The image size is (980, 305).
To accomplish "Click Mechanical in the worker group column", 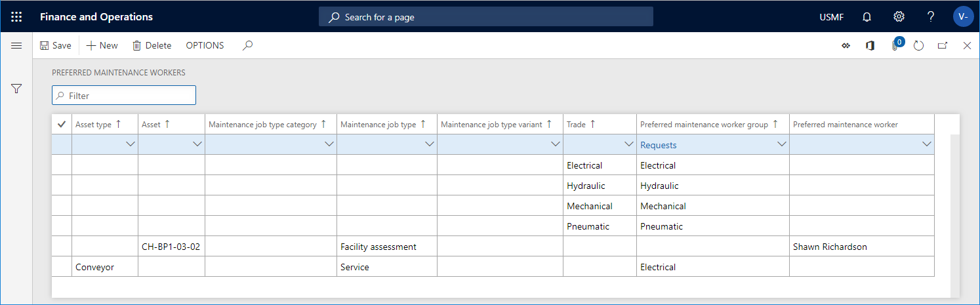I will (x=713, y=206).
